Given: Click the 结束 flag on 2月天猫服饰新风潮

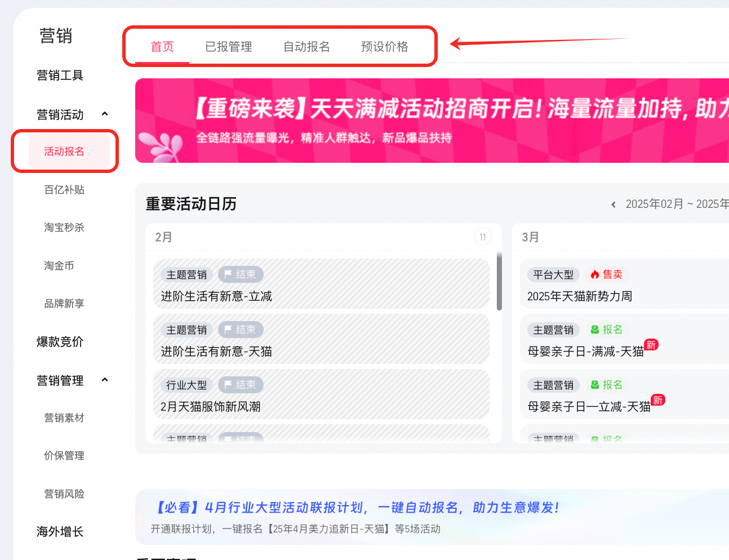Looking at the screenshot, I should pos(241,385).
